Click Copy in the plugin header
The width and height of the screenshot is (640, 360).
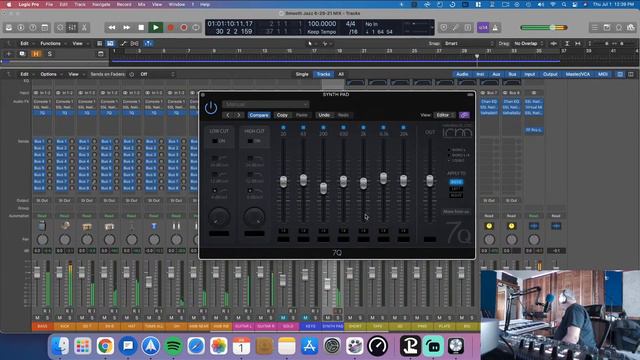click(282, 115)
